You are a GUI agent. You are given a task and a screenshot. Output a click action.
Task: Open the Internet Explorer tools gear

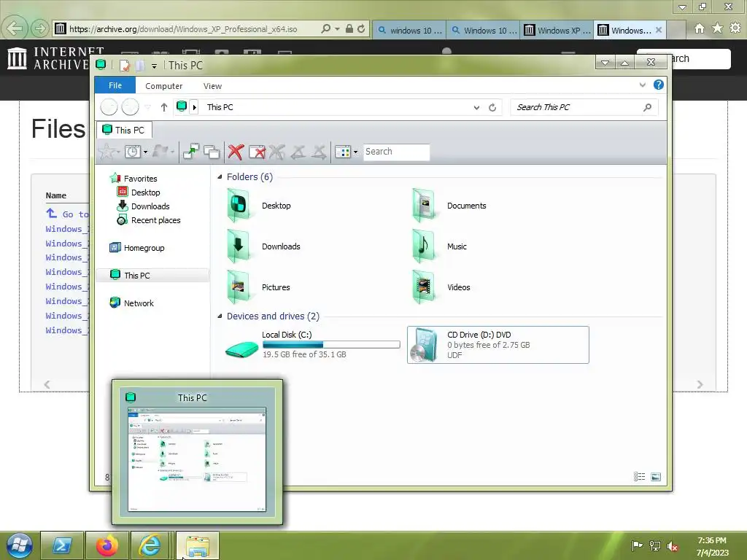point(735,28)
